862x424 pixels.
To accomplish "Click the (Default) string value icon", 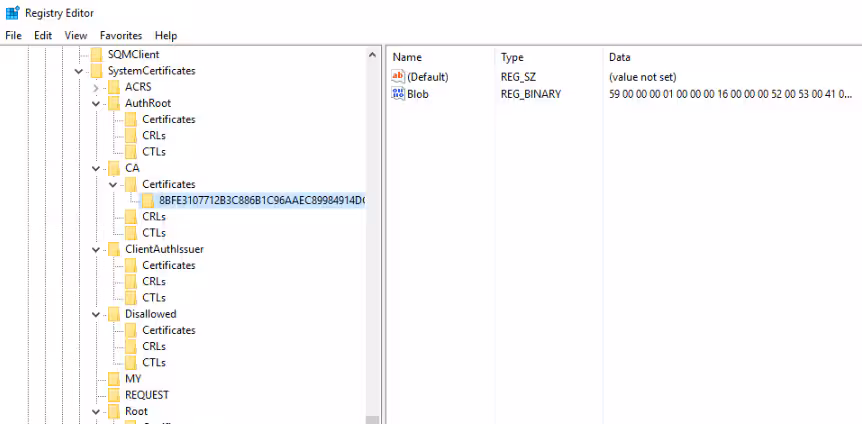I will (398, 77).
